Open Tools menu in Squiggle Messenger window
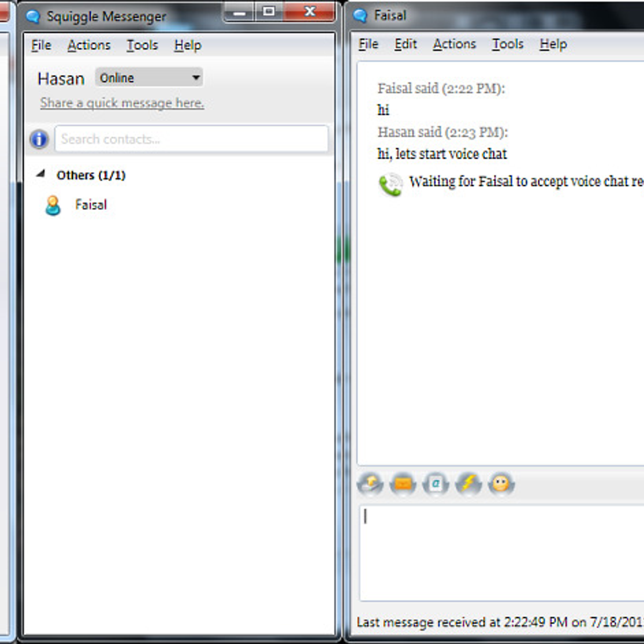The height and width of the screenshot is (644, 644). tap(142, 45)
